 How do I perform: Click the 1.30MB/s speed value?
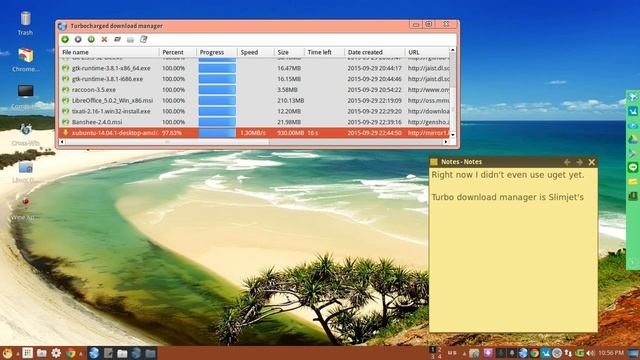[253, 133]
